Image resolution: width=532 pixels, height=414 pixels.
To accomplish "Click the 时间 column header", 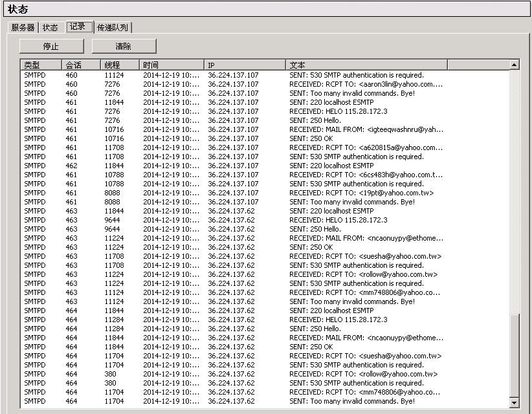I will (172, 65).
